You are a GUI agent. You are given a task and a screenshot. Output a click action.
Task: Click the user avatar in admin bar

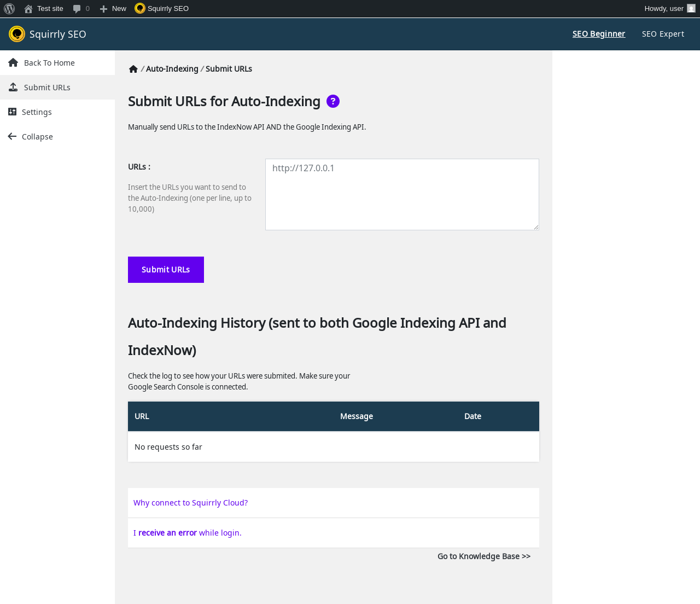(691, 9)
